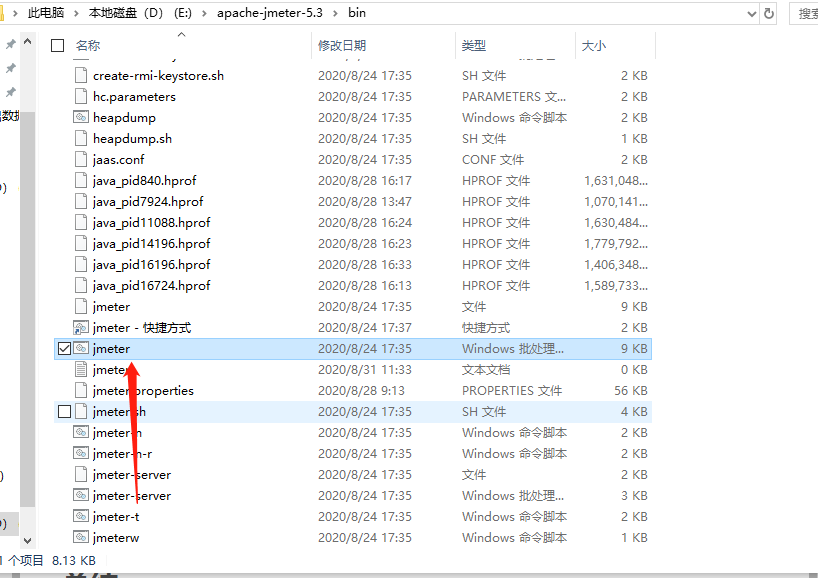Select the jmeter-server batch file icon
This screenshot has width=818, height=578.
82,495
